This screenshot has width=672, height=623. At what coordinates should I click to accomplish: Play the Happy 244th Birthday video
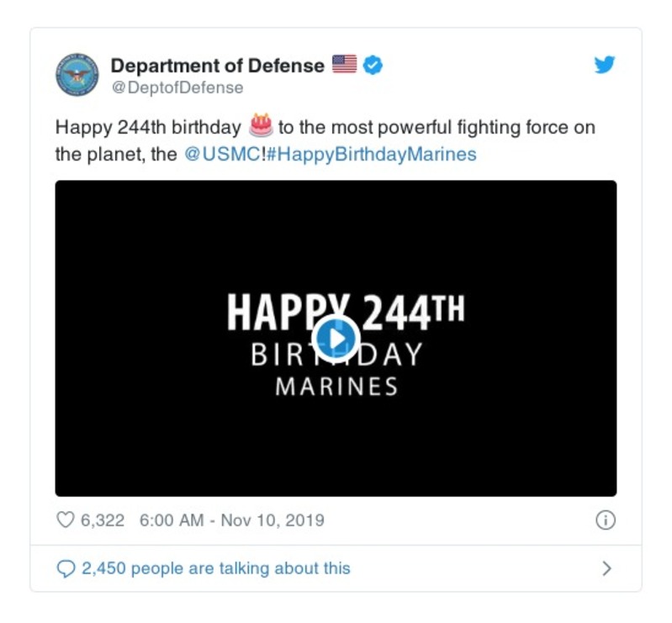click(336, 338)
